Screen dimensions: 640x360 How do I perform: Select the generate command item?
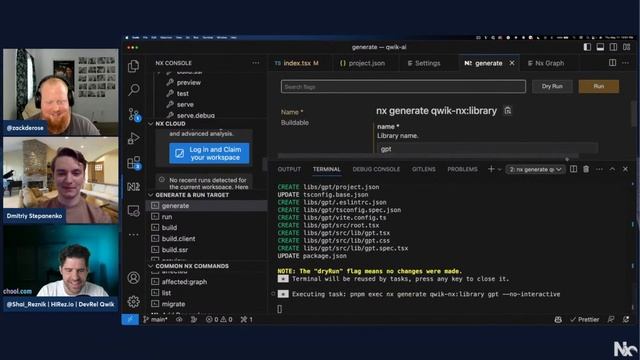pyautogui.click(x=207, y=206)
